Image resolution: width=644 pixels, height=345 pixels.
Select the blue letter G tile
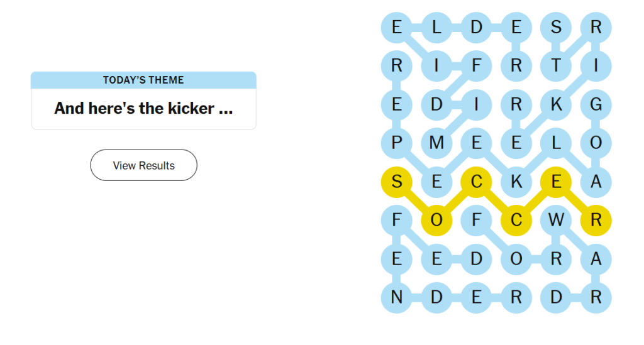coord(596,104)
